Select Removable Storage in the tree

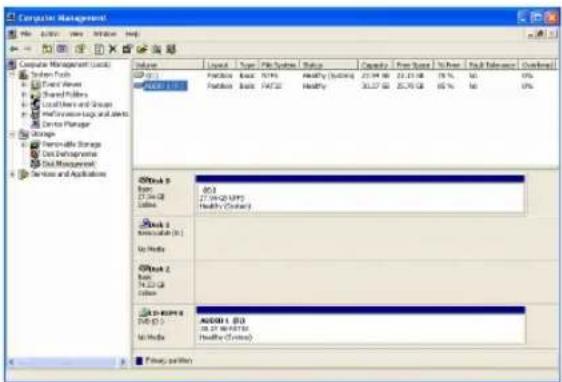point(72,144)
